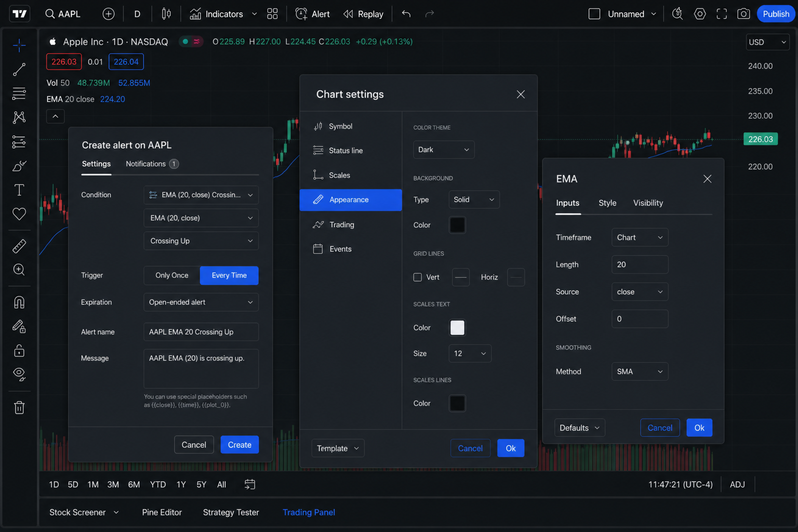Open the Fibonacci retracement tools
The height and width of the screenshot is (532, 798).
click(x=19, y=94)
